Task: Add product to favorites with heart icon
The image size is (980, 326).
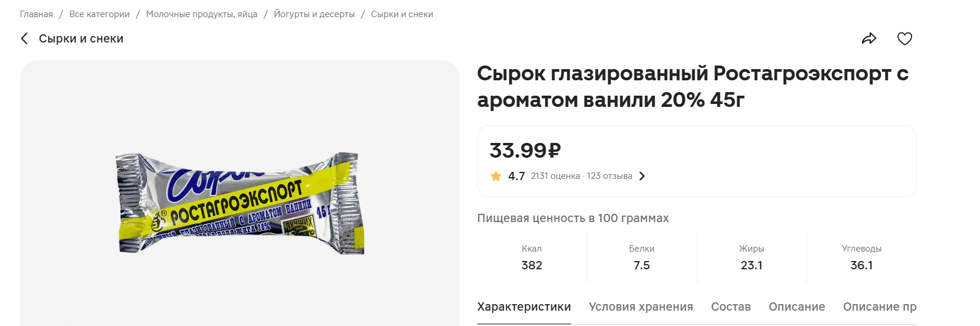Action: [x=904, y=39]
